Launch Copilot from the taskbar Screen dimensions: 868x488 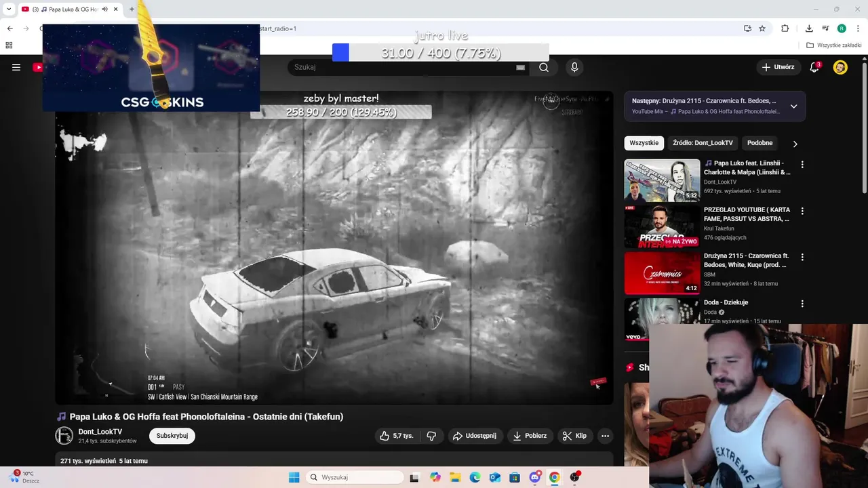pos(435,477)
